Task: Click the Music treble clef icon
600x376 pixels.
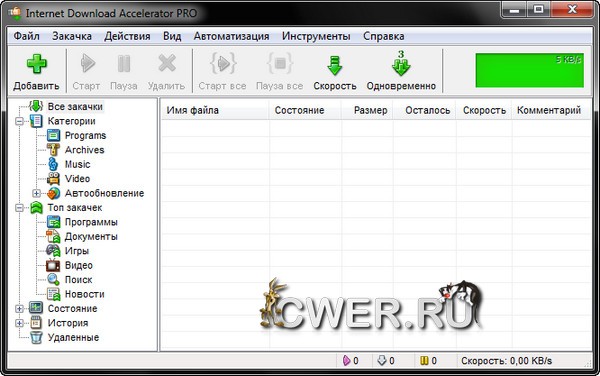Action: pyautogui.click(x=53, y=164)
